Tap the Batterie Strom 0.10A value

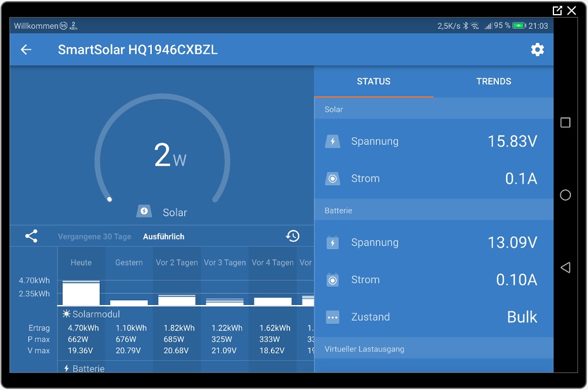(516, 280)
